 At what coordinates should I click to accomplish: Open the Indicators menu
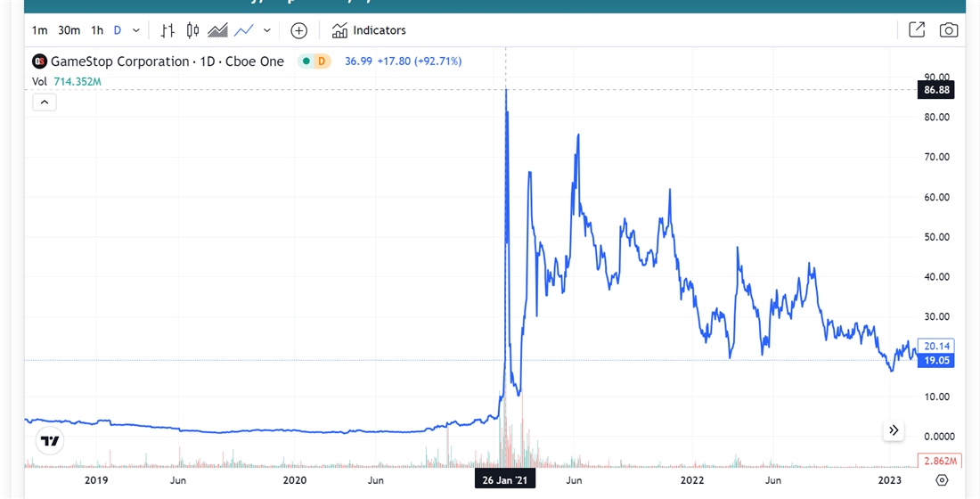pos(369,30)
